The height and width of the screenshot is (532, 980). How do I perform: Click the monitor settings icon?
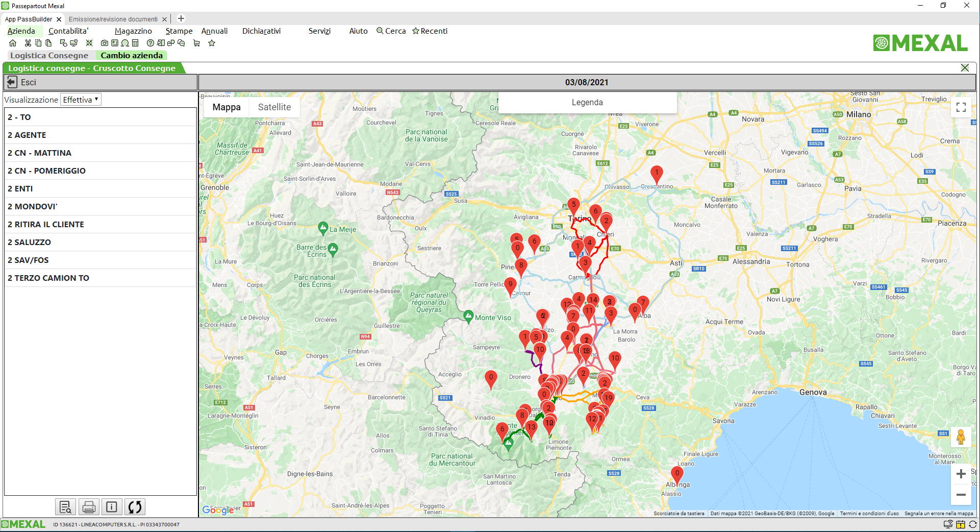pyautogui.click(x=74, y=43)
